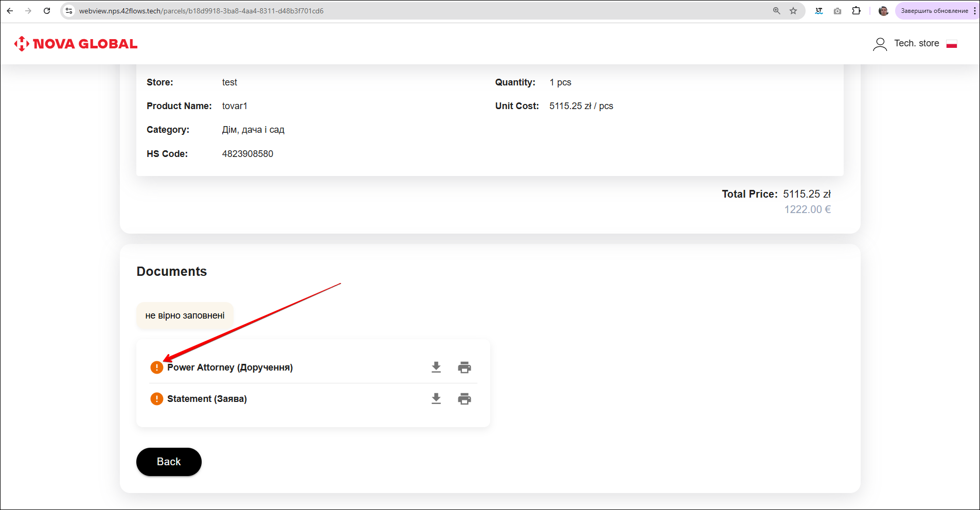Viewport: 980px width, 510px height.
Task: Open the Tech. store account menu
Action: pyautogui.click(x=916, y=44)
